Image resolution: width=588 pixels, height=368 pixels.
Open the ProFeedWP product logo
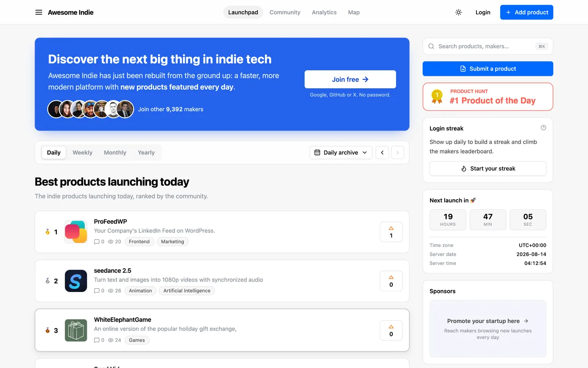click(76, 232)
